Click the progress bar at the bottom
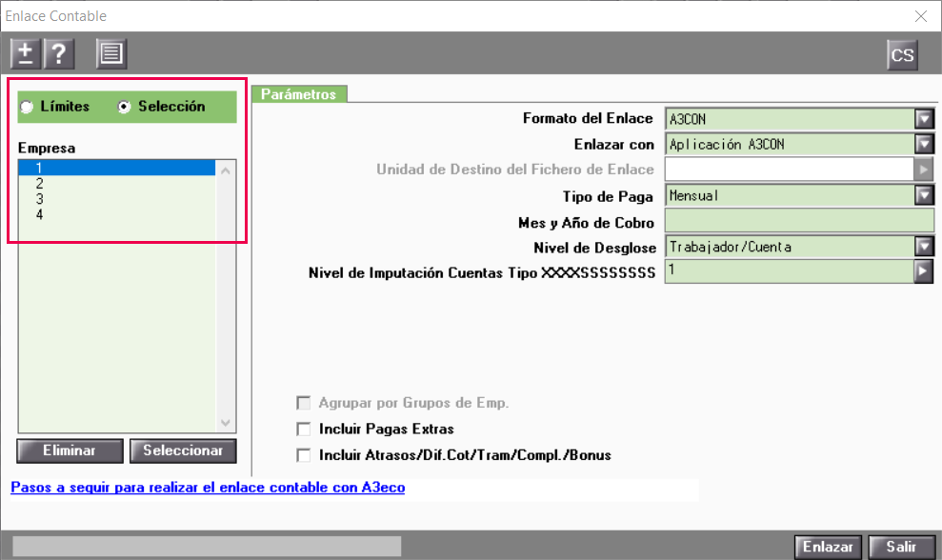This screenshot has width=942, height=560. click(207, 546)
